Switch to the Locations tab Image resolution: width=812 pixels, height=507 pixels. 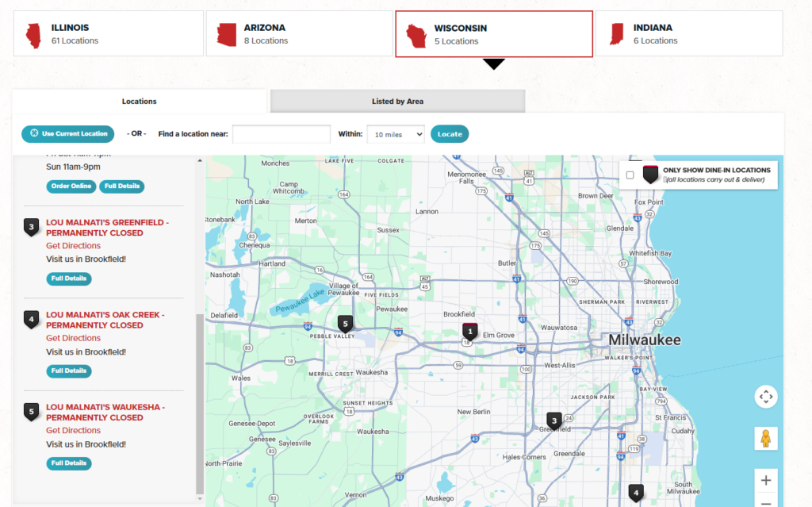coord(140,101)
